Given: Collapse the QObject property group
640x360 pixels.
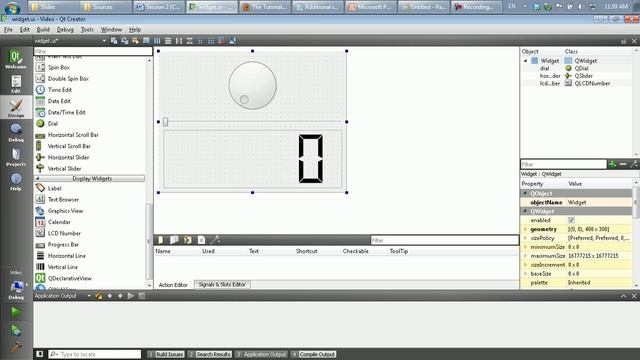Looking at the screenshot, I should coord(526,193).
